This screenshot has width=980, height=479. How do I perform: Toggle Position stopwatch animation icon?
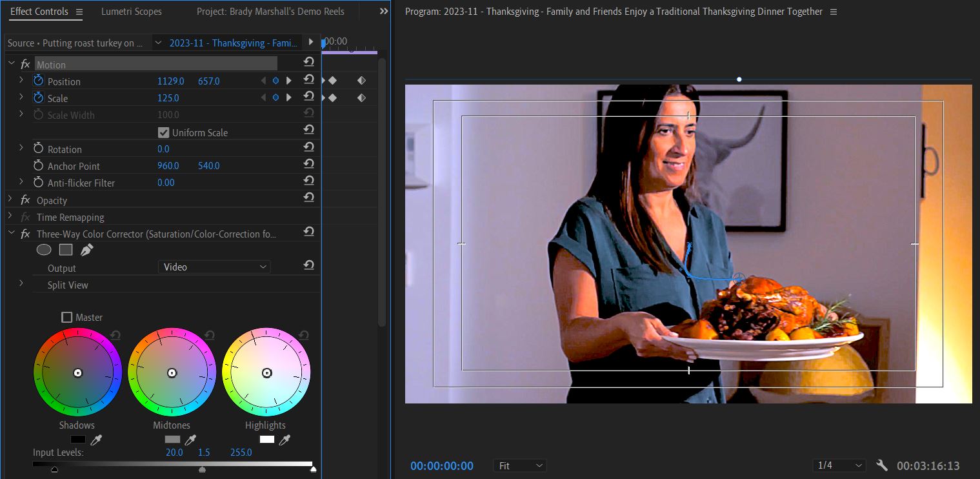38,81
